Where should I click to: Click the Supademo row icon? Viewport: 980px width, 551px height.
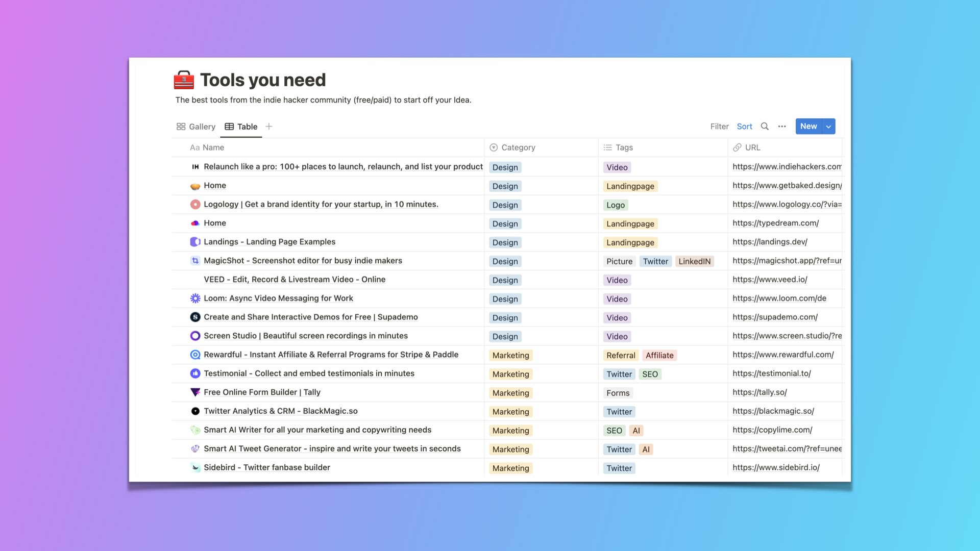tap(195, 317)
